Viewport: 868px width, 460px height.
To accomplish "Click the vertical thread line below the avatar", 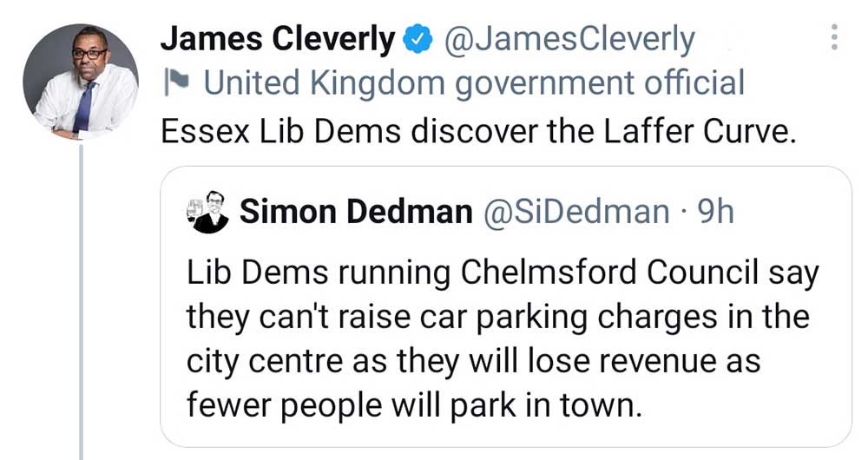I will pos(81,304).
